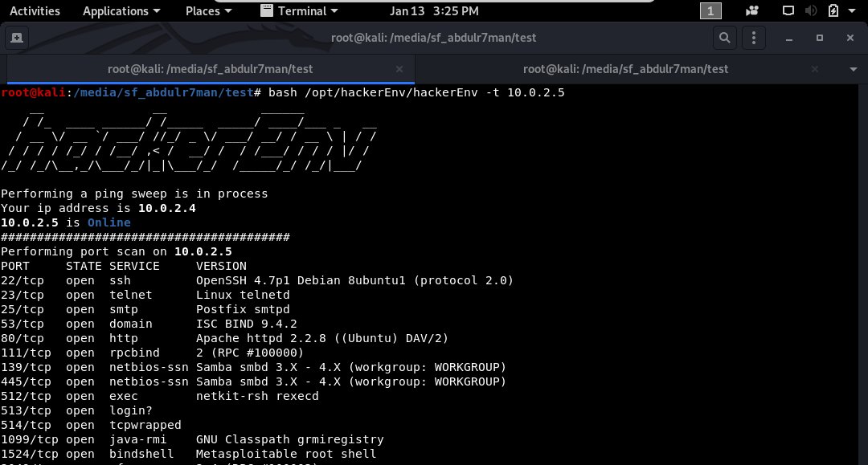Expand the system menu arrow

tap(852, 11)
